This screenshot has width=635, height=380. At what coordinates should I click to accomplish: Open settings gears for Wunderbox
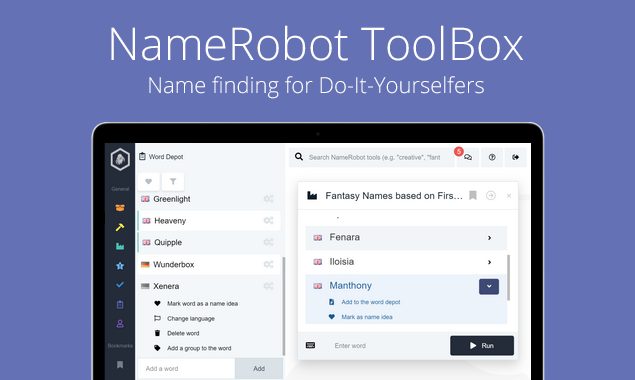tap(268, 264)
